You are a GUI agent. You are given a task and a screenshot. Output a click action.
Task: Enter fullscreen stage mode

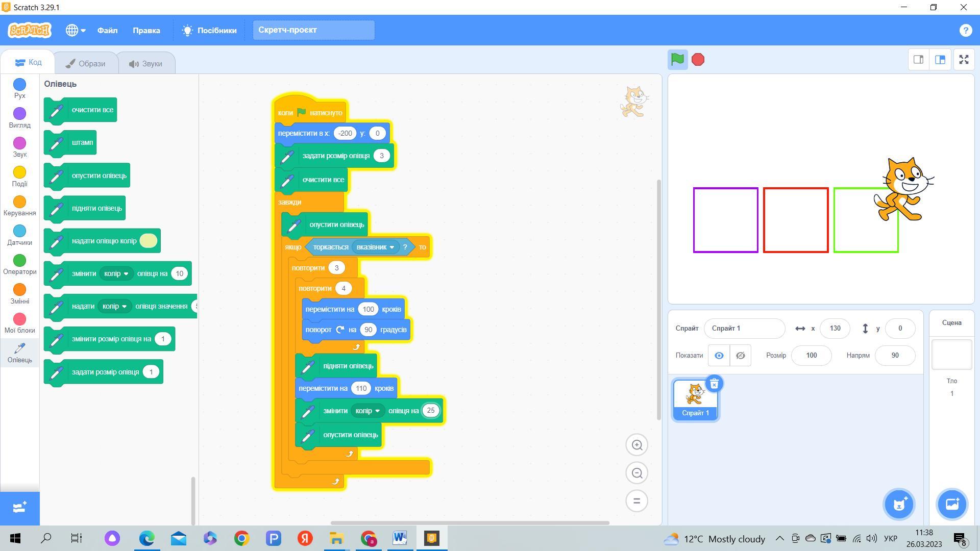tap(964, 60)
